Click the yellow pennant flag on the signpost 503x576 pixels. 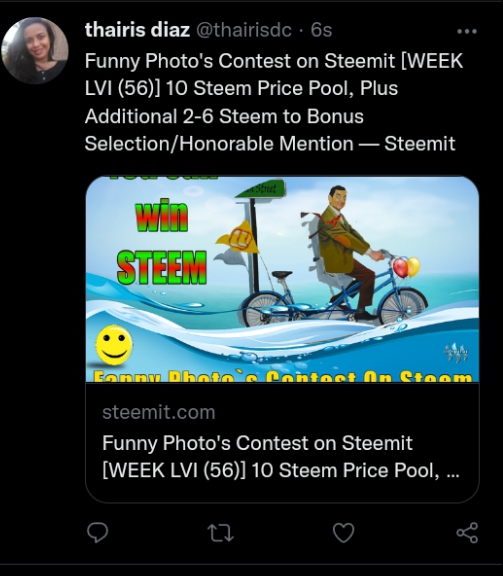click(x=238, y=238)
